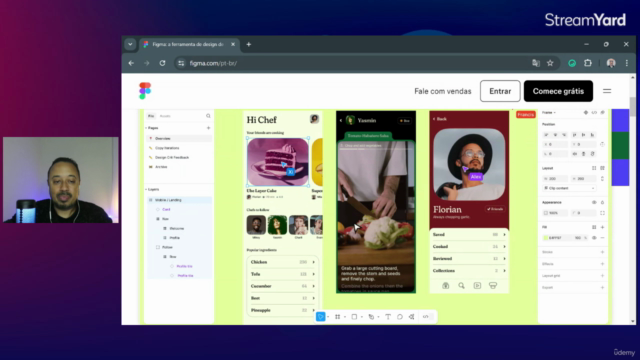Open the Frame type dropdown in right panel
The width and height of the screenshot is (640, 360).
pyautogui.click(x=549, y=113)
